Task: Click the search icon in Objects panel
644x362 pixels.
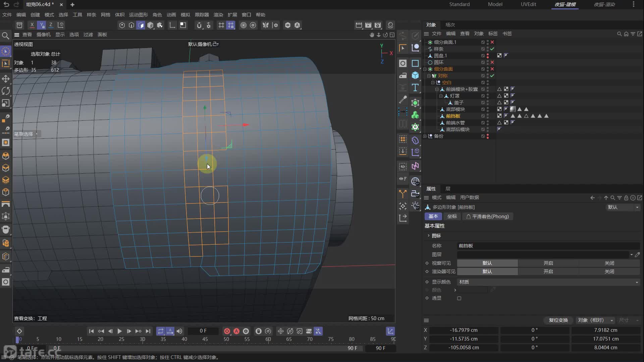Action: click(x=619, y=34)
